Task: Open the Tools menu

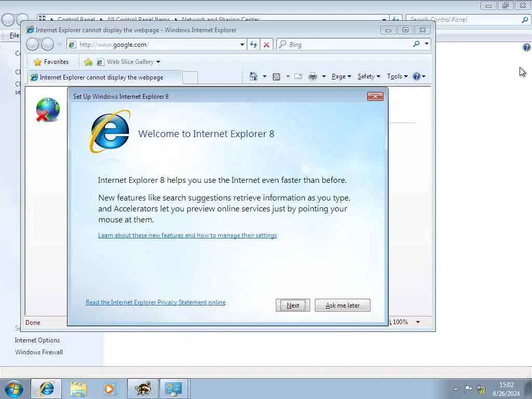Action: (397, 76)
